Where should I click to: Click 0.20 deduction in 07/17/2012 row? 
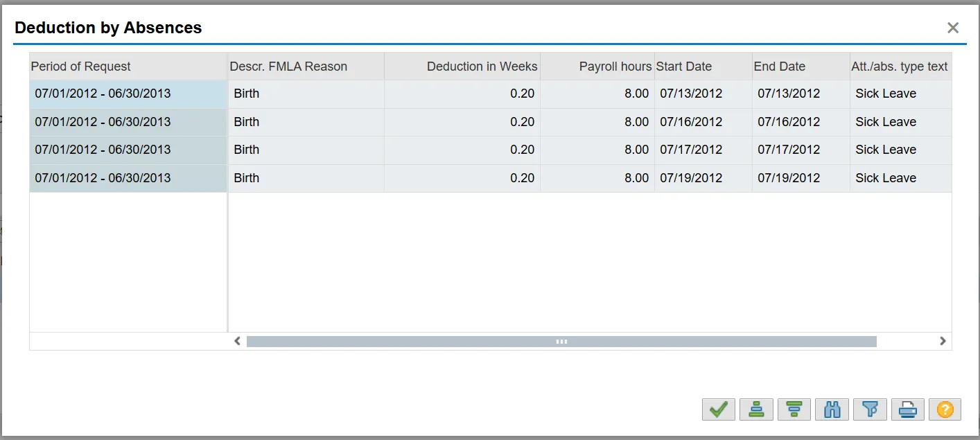tap(462, 150)
